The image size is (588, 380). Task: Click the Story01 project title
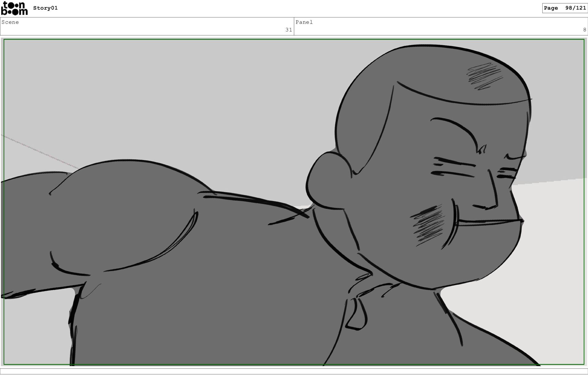(x=45, y=8)
